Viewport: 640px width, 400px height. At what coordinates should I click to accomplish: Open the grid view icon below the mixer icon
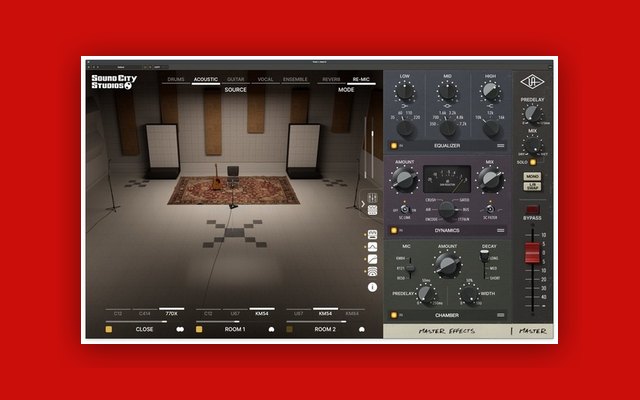pos(372,210)
